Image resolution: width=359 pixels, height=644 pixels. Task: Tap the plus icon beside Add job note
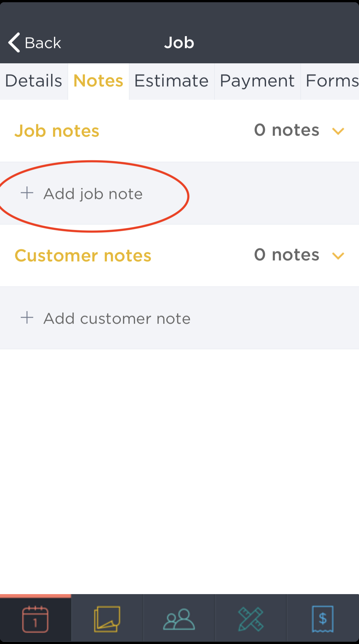(x=27, y=193)
